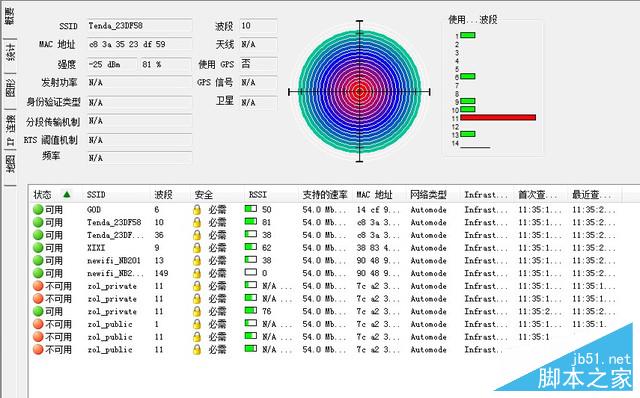Open the 概要 summary tab
Viewport: 640px width, 398px height.
(10, 16)
